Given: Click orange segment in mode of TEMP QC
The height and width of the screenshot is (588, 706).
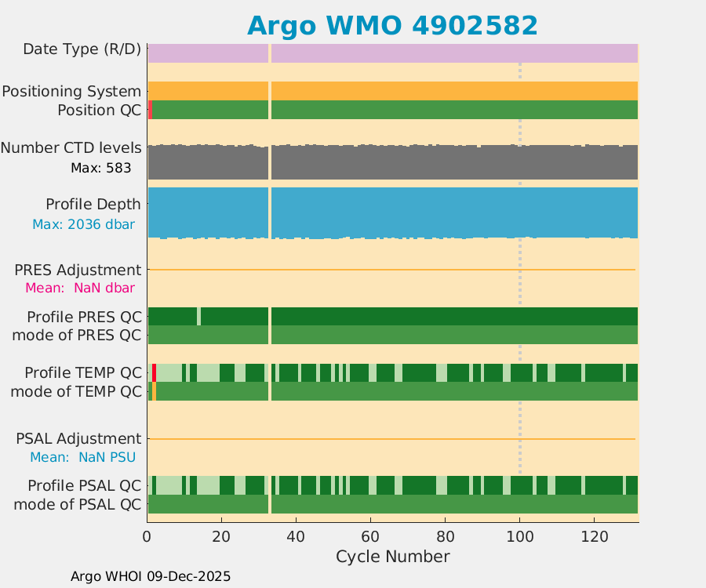Looking at the screenshot, I should tap(154, 391).
